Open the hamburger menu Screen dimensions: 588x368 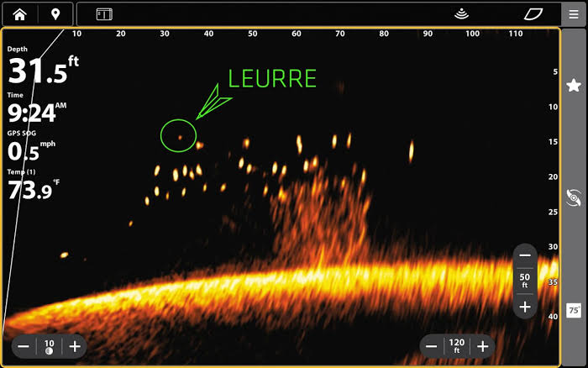point(574,14)
